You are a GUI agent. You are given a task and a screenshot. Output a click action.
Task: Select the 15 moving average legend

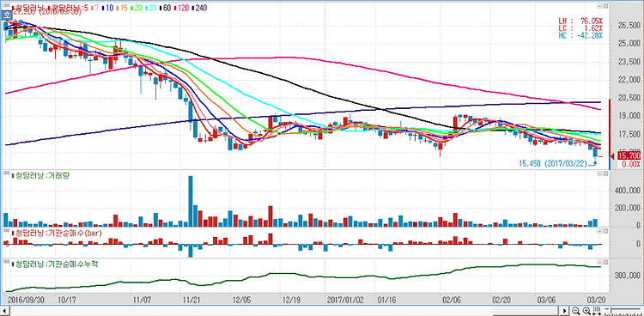[123, 8]
